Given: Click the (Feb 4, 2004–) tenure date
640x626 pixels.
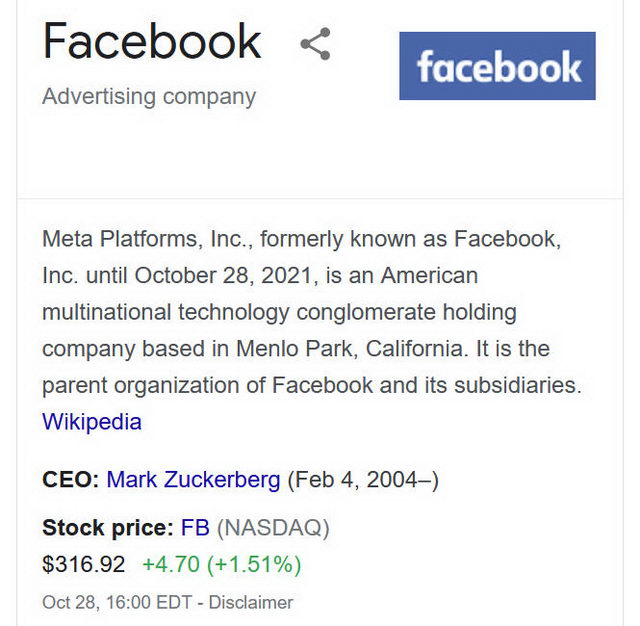Looking at the screenshot, I should pyautogui.click(x=363, y=480).
